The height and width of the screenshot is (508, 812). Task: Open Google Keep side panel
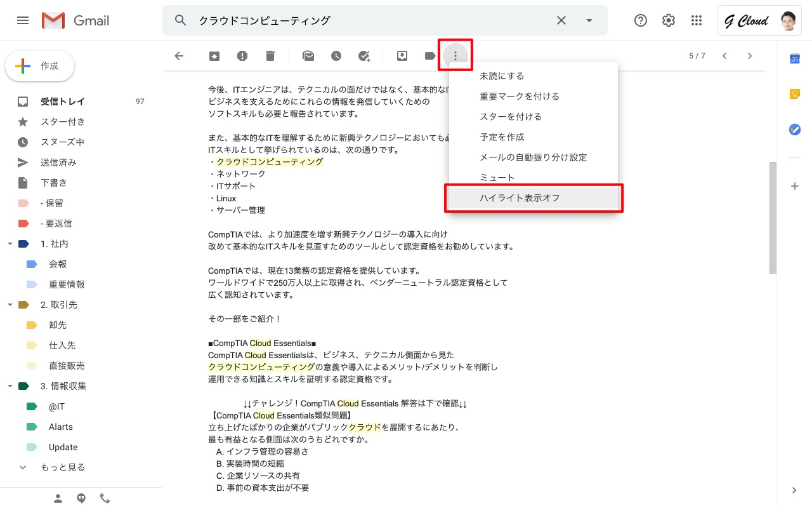794,94
